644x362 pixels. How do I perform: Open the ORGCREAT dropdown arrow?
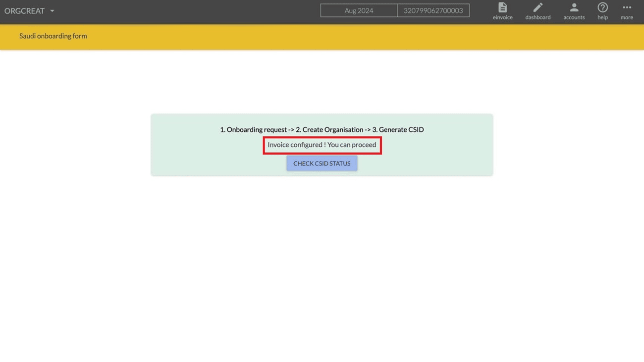point(52,10)
